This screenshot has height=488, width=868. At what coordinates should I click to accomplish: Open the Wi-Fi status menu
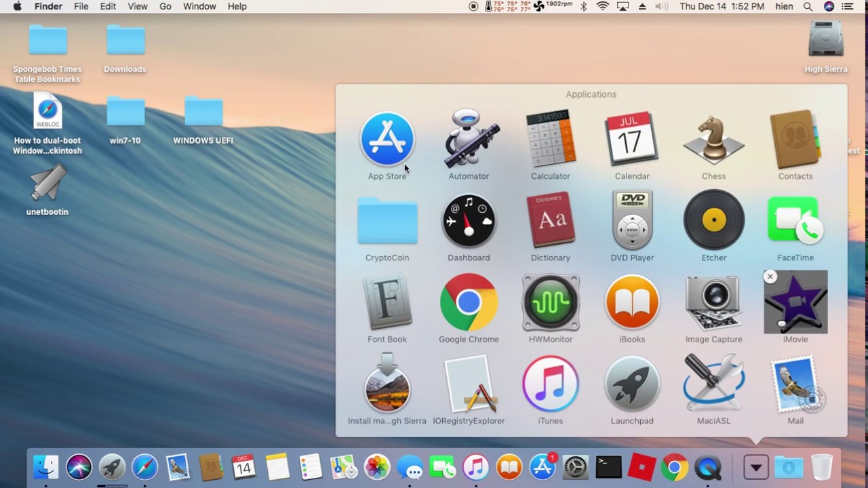tap(603, 6)
